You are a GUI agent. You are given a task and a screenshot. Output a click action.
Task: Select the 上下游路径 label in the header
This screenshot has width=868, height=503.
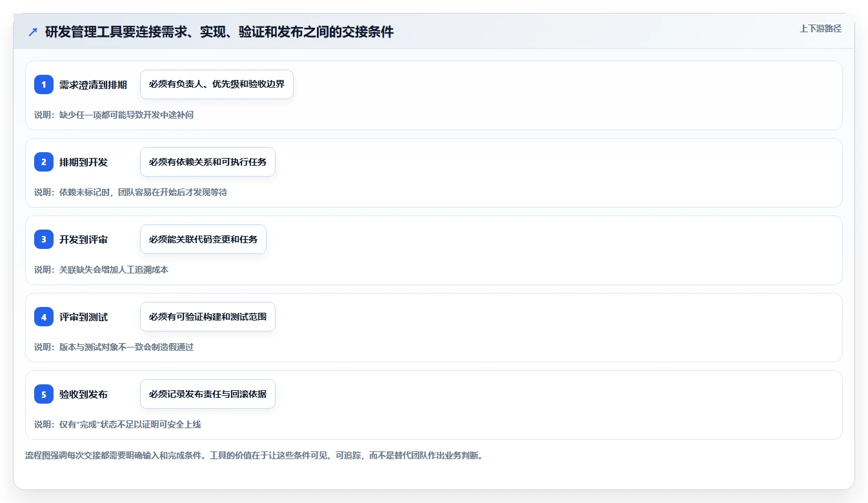click(820, 28)
